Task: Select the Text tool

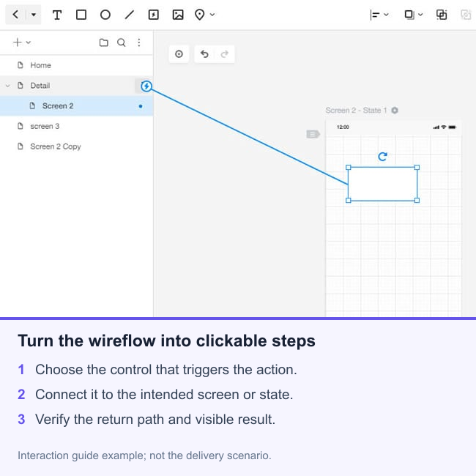Action: click(57, 15)
